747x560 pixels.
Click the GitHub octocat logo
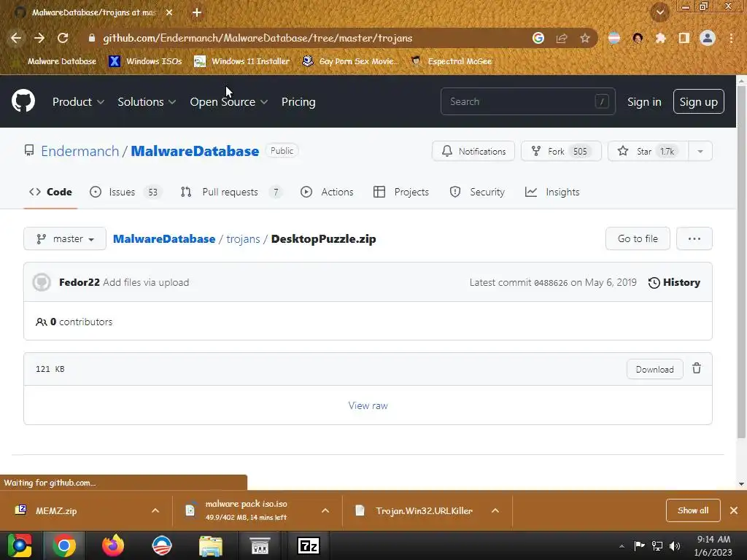pyautogui.click(x=23, y=101)
